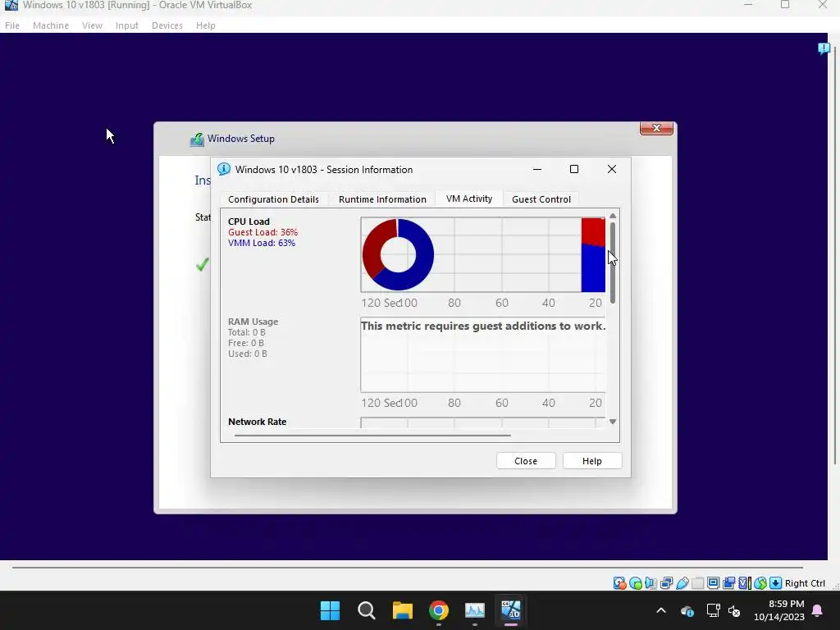Click the vertical scrollbar thumb in VM Activity
840x630 pixels.
point(613,262)
